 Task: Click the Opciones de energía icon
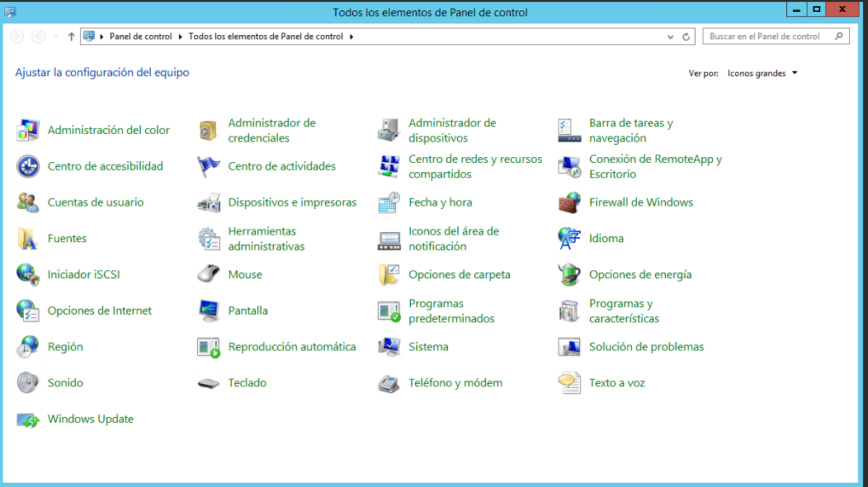[x=569, y=275]
